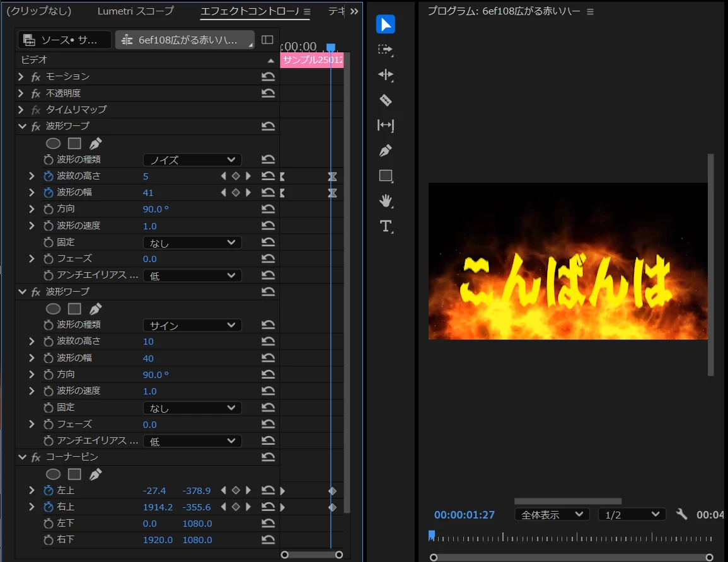Open program monitor panel menu

tap(590, 11)
